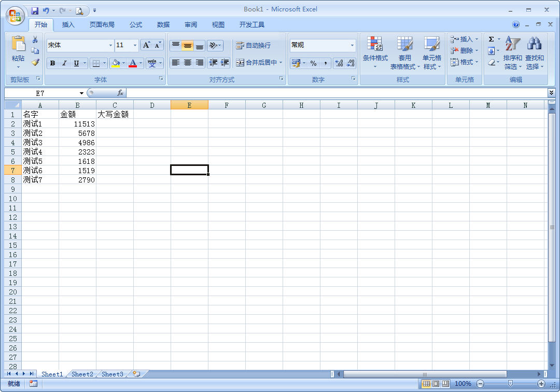Activate the Format Painter brush
The width and height of the screenshot is (560, 392).
click(x=35, y=62)
